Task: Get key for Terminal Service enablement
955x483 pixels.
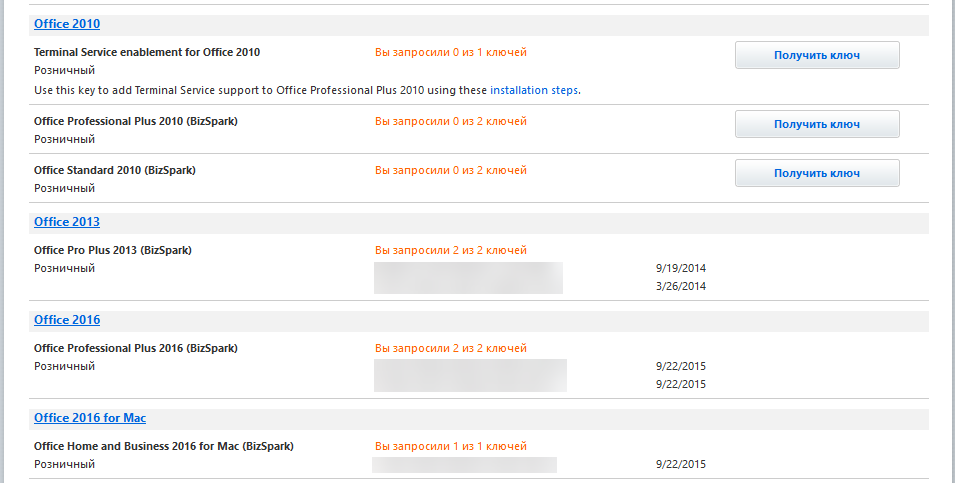Action: point(816,55)
